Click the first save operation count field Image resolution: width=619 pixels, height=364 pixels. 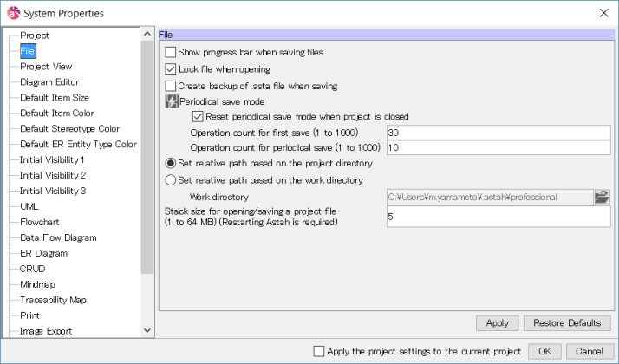click(498, 133)
